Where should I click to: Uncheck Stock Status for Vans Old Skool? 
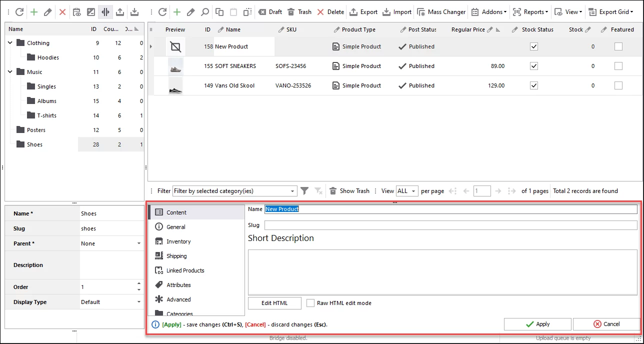point(533,85)
